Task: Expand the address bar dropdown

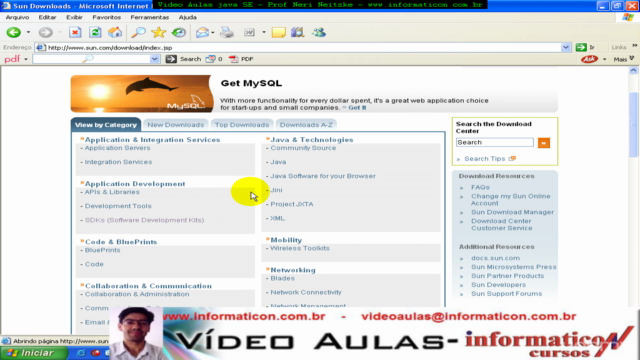Action: [565, 47]
